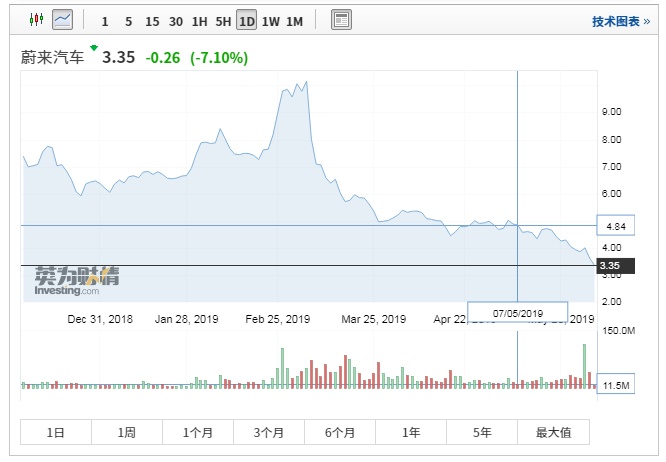Click the 3.35 last price marker
The height and width of the screenshot is (462, 666).
click(616, 266)
